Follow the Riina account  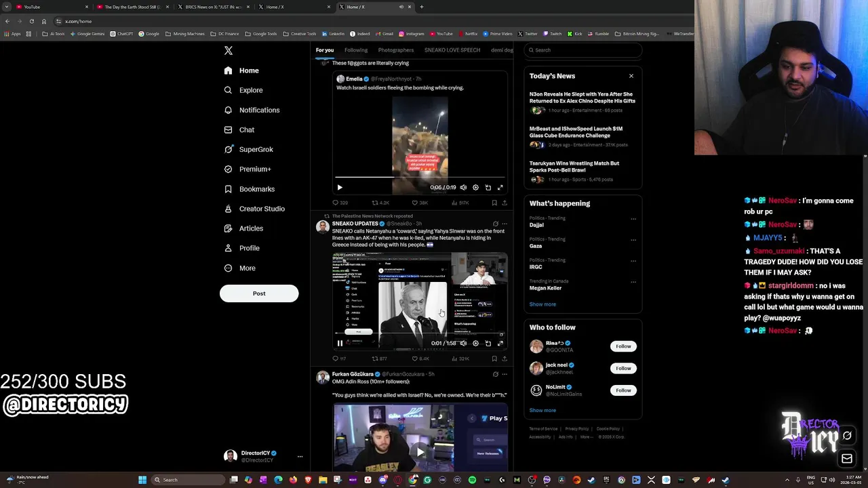pyautogui.click(x=623, y=346)
